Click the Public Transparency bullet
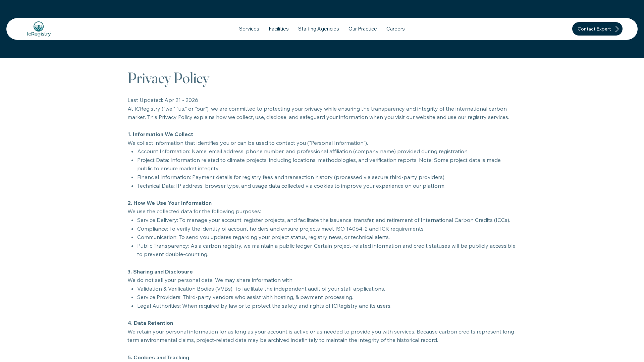The image size is (644, 362). [x=326, y=250]
